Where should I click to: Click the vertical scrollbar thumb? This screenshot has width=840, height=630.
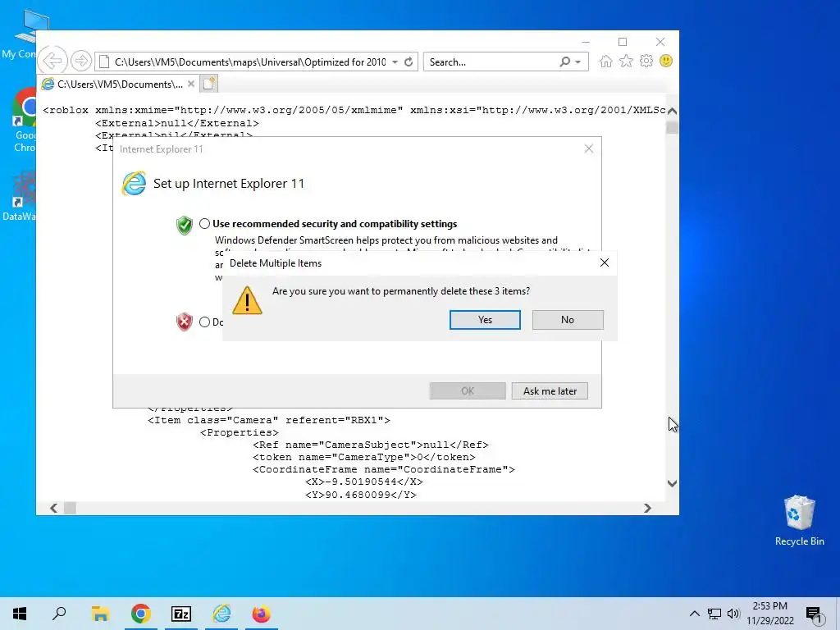coord(672,127)
